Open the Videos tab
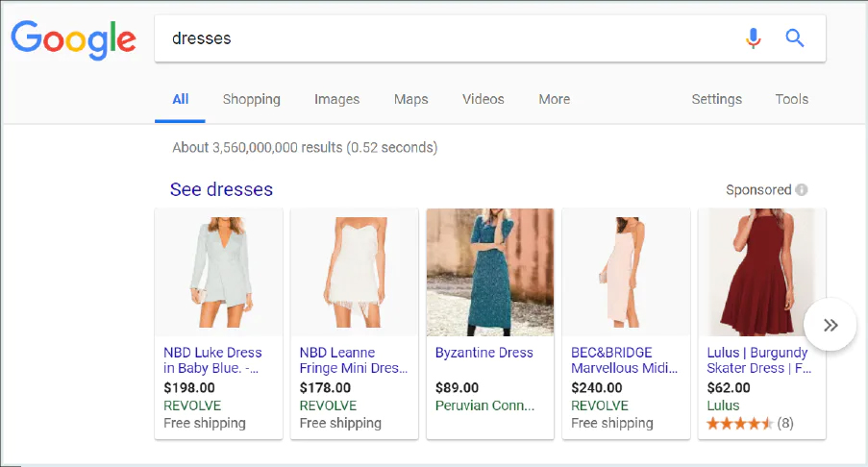This screenshot has height=467, width=868. point(484,99)
